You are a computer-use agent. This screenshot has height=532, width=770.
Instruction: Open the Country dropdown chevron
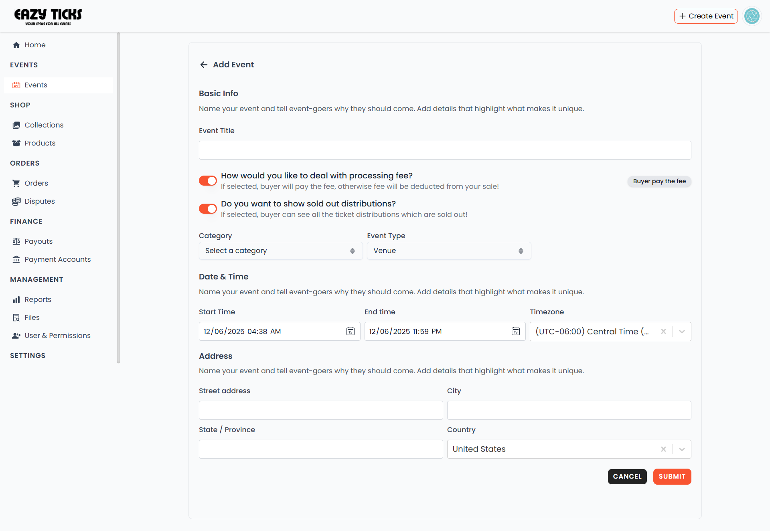[681, 449]
